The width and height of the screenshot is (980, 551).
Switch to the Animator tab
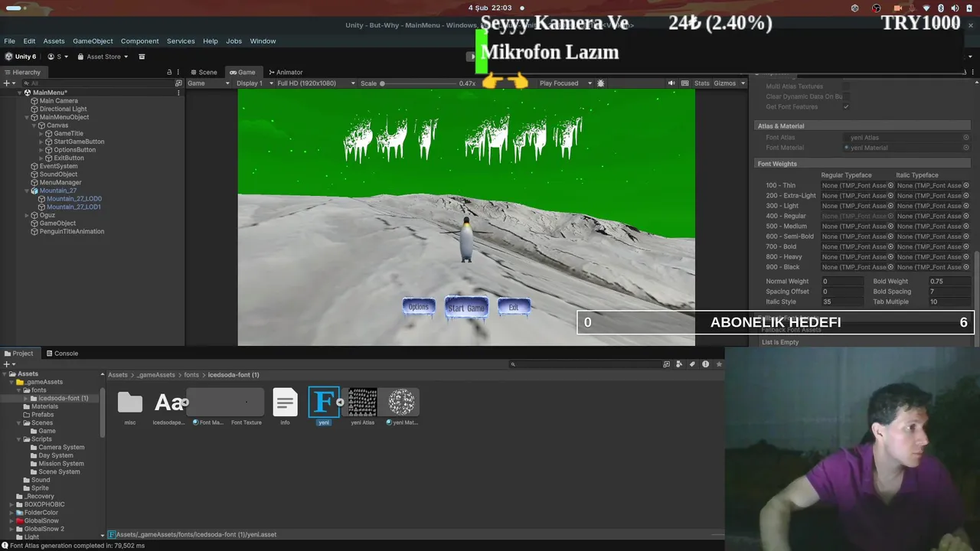click(x=285, y=73)
